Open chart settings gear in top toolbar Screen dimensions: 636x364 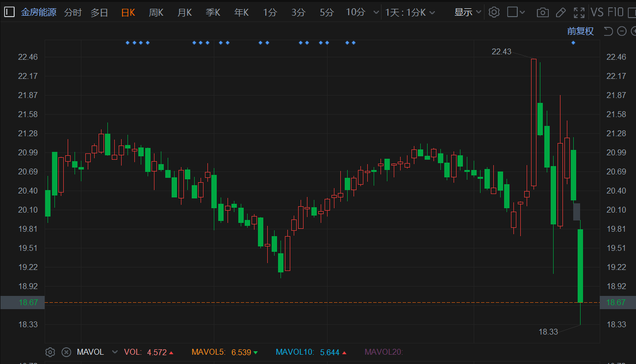[x=494, y=12]
